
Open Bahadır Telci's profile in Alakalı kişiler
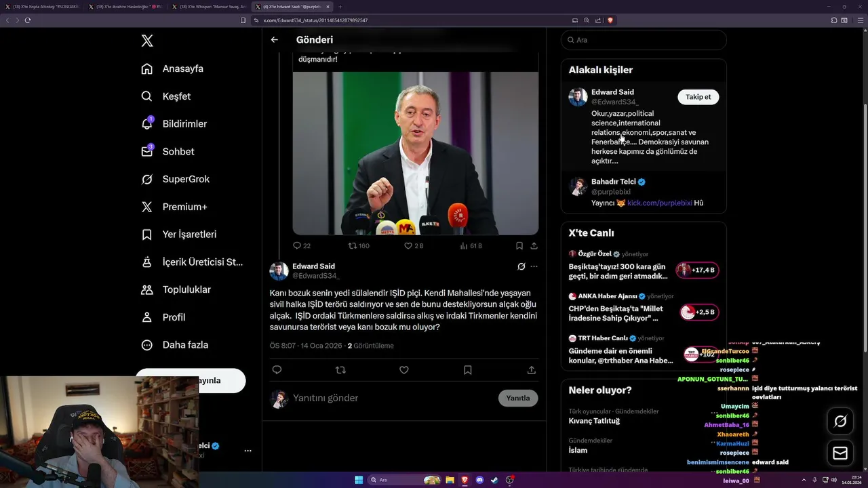[x=614, y=182]
